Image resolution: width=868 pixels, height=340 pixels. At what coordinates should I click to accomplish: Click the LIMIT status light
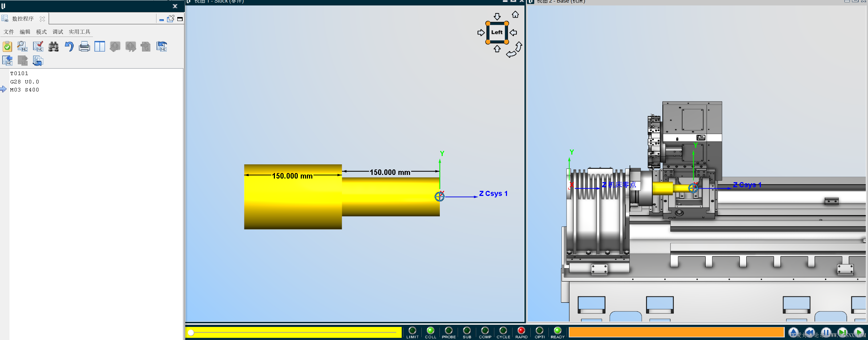point(412,331)
